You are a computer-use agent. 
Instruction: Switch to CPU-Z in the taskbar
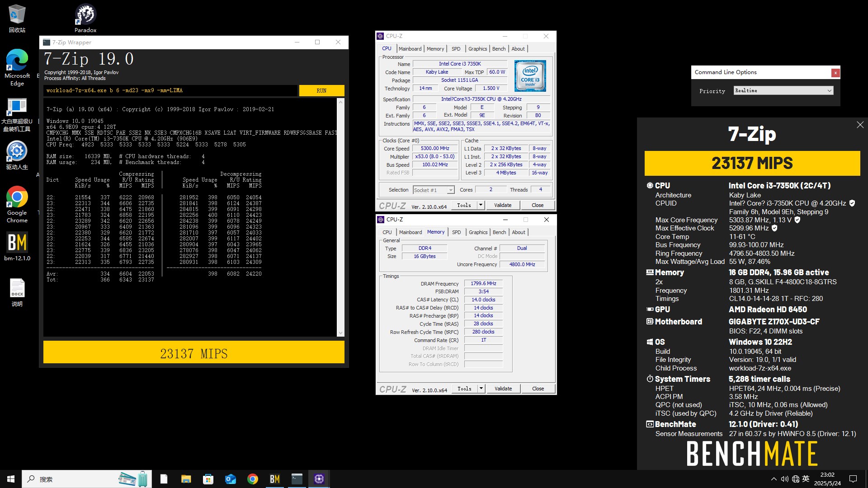[319, 479]
